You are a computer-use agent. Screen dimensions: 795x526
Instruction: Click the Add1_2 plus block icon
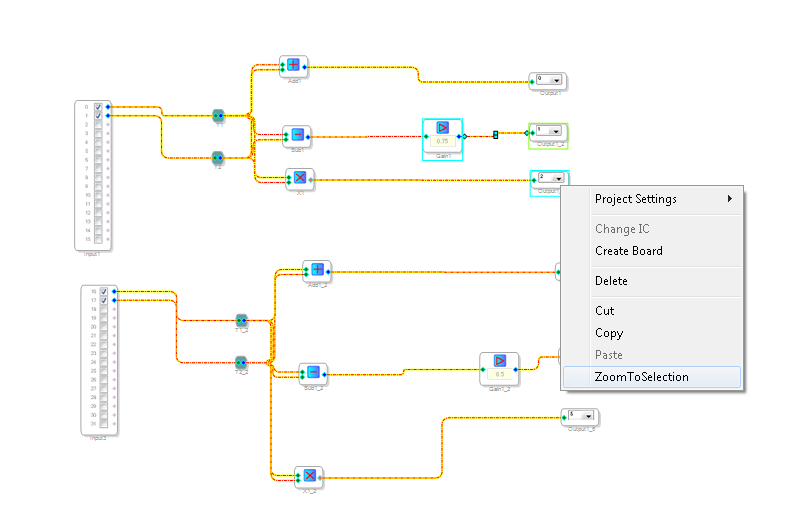(x=317, y=269)
